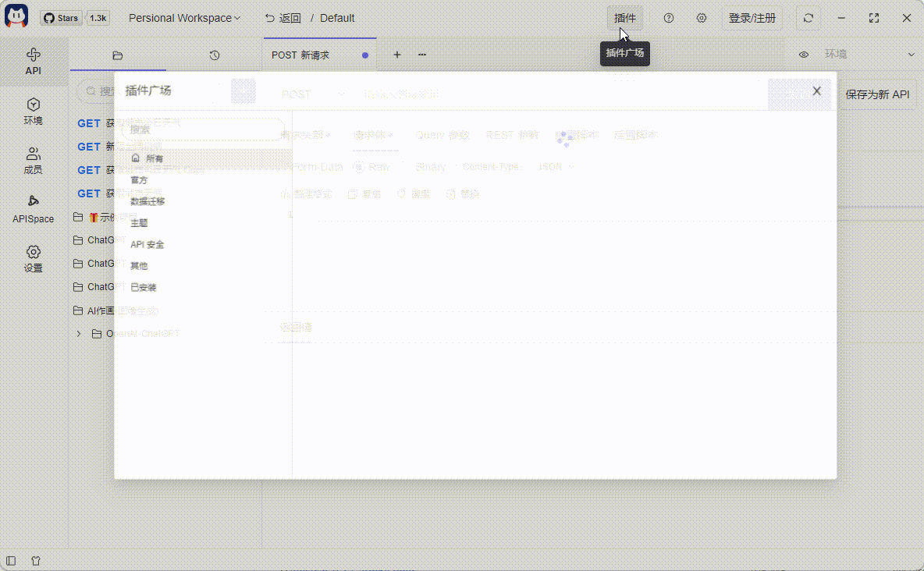Click the Postcat logo icon
This screenshot has height=571, width=924.
tap(16, 16)
